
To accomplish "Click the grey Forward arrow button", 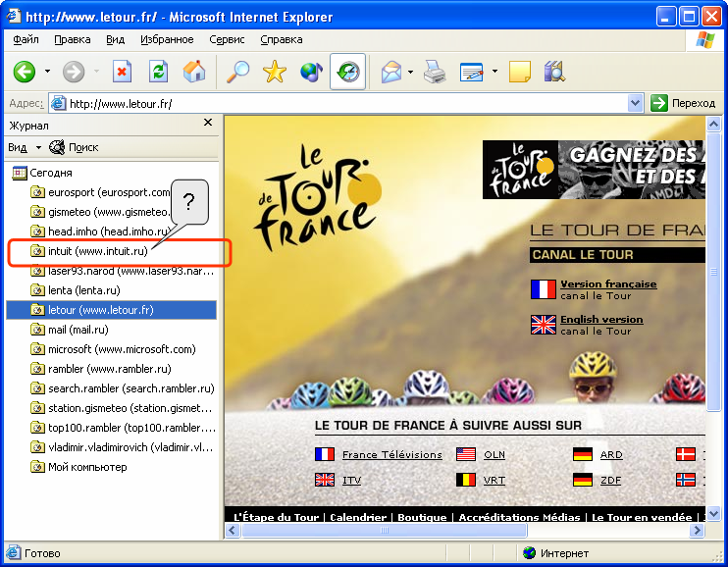I will [x=74, y=72].
